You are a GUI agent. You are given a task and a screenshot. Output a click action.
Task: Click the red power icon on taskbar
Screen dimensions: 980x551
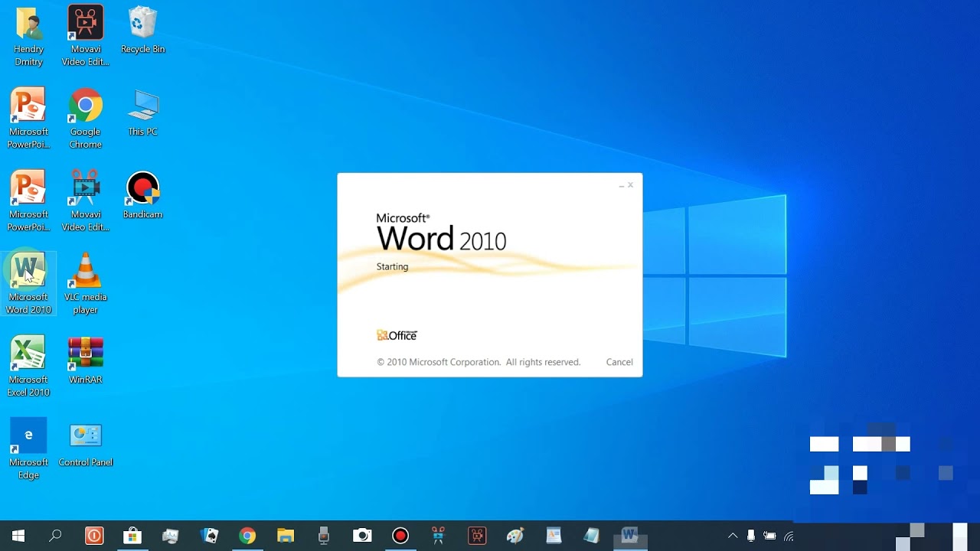pyautogui.click(x=94, y=536)
